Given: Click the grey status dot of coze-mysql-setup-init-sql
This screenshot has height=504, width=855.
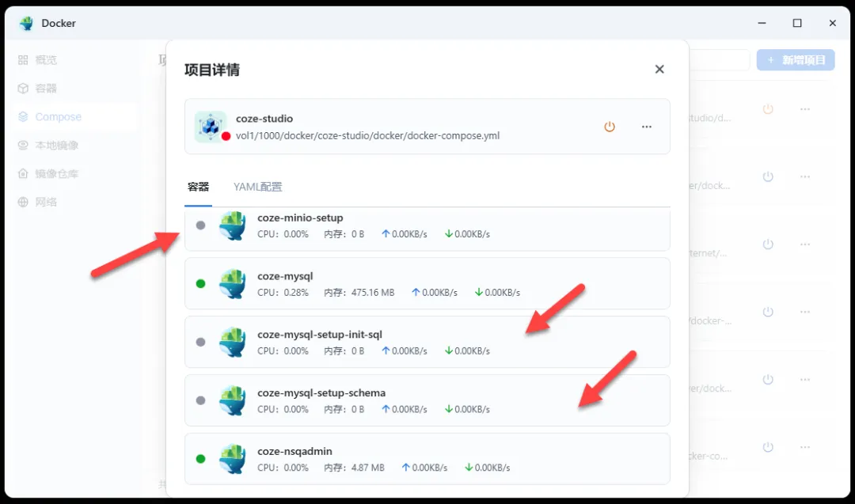Looking at the screenshot, I should coord(200,342).
